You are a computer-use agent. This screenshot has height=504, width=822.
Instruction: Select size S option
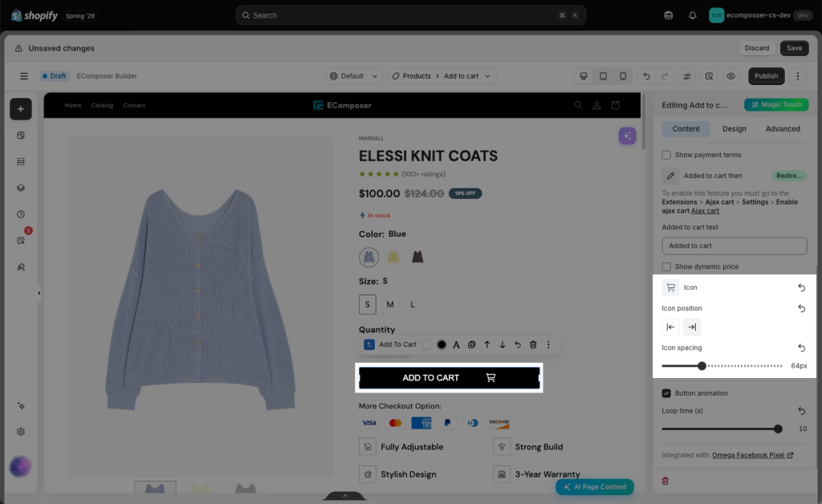click(x=368, y=304)
